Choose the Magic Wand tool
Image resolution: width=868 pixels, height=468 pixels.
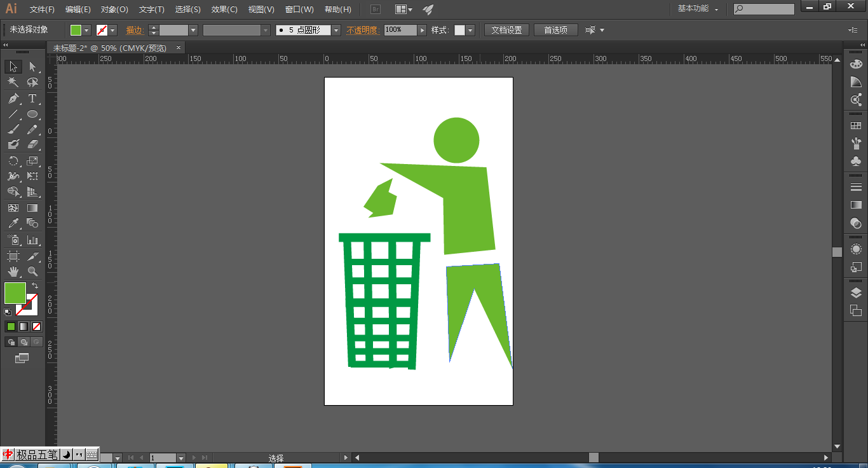[13, 83]
